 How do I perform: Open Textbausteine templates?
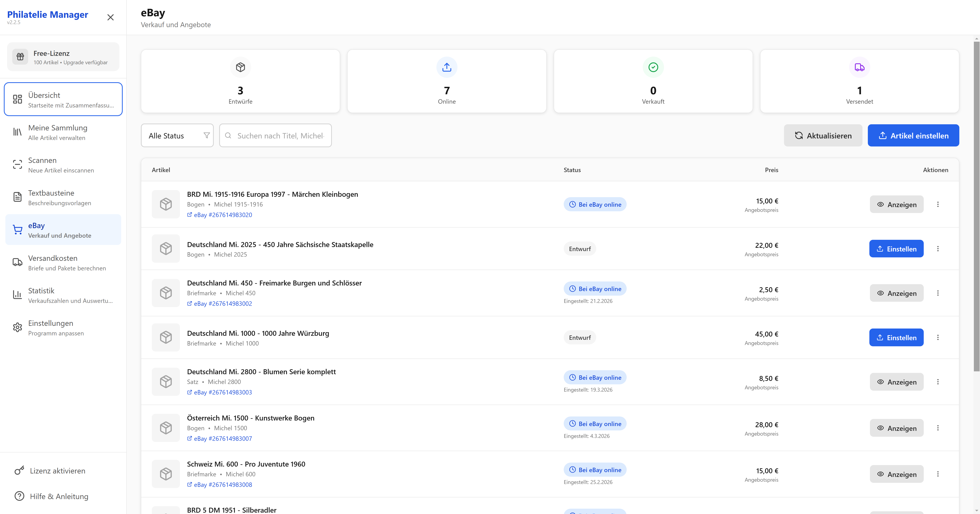63,197
